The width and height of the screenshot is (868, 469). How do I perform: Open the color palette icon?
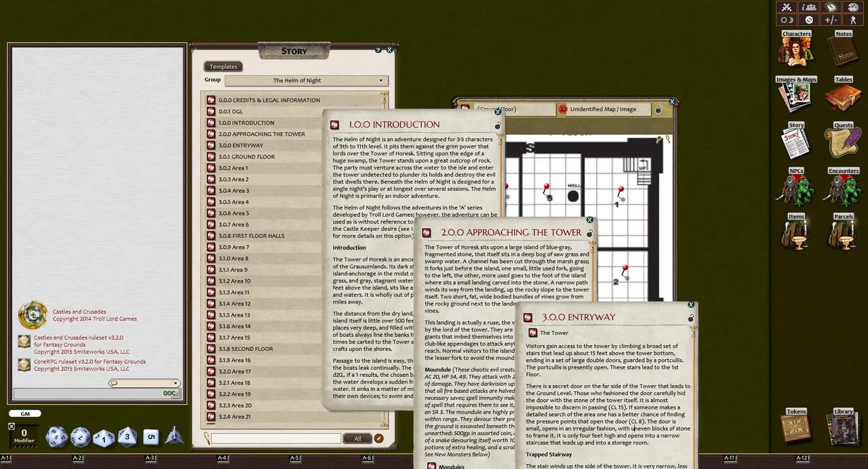click(x=852, y=7)
